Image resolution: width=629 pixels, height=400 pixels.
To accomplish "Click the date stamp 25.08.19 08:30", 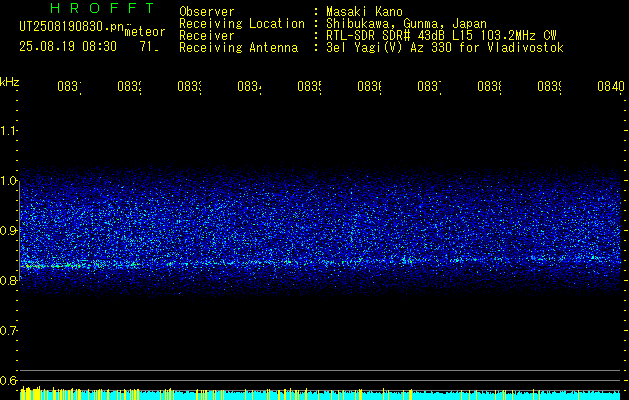I will pos(68,47).
